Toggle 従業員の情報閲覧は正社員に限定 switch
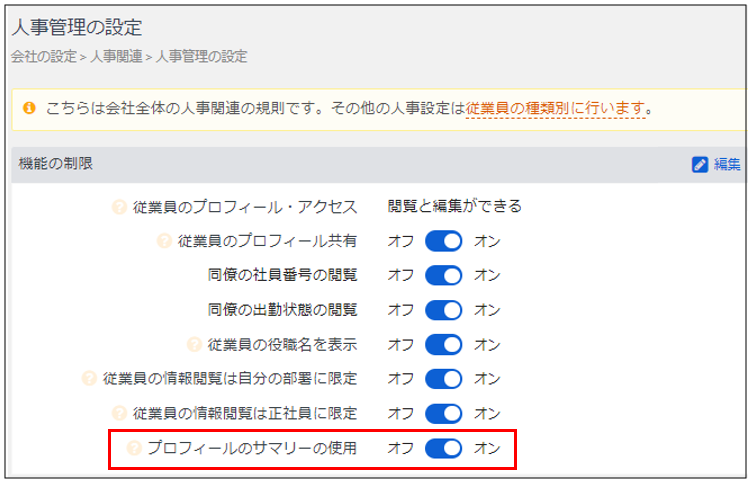 pos(443,413)
